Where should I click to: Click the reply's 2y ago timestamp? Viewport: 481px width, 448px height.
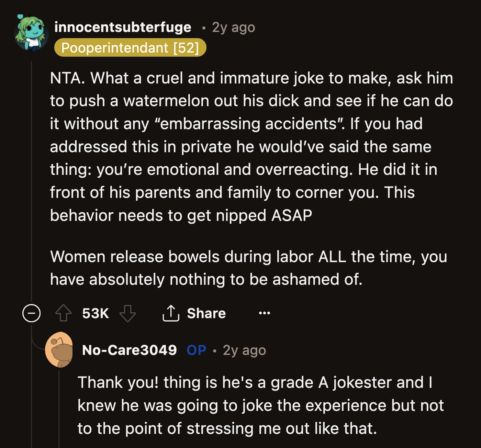(x=244, y=350)
